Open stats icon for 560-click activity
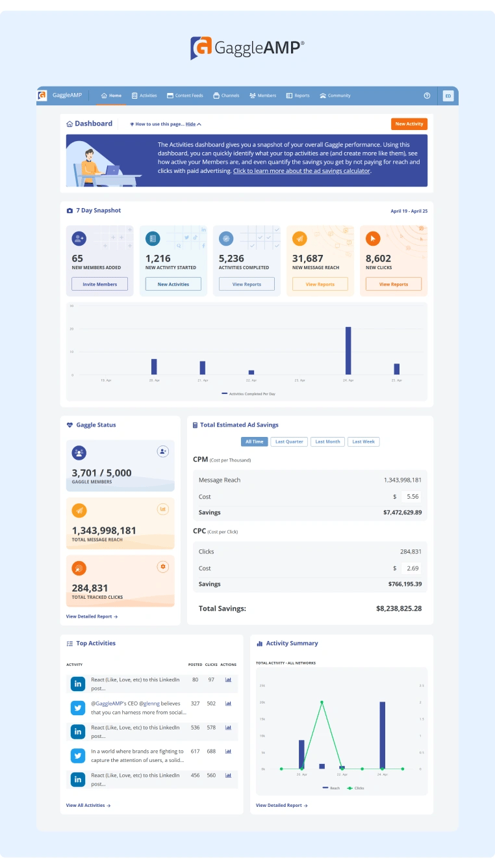This screenshot has height=868, width=495. point(228,776)
